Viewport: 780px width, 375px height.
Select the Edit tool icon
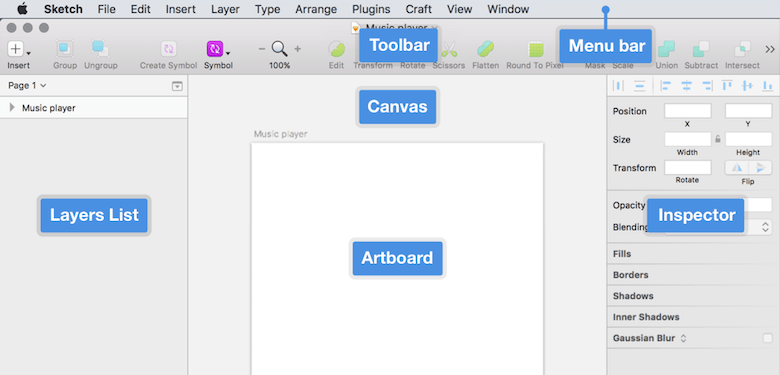click(x=336, y=49)
